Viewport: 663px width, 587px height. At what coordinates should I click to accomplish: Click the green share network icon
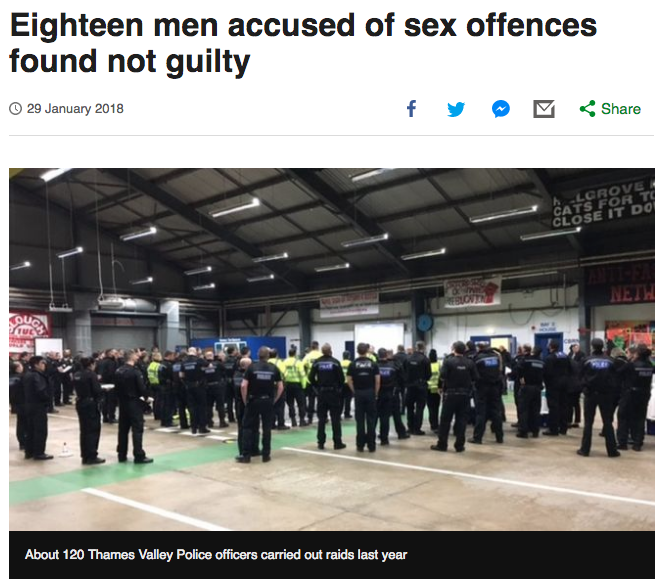click(587, 109)
